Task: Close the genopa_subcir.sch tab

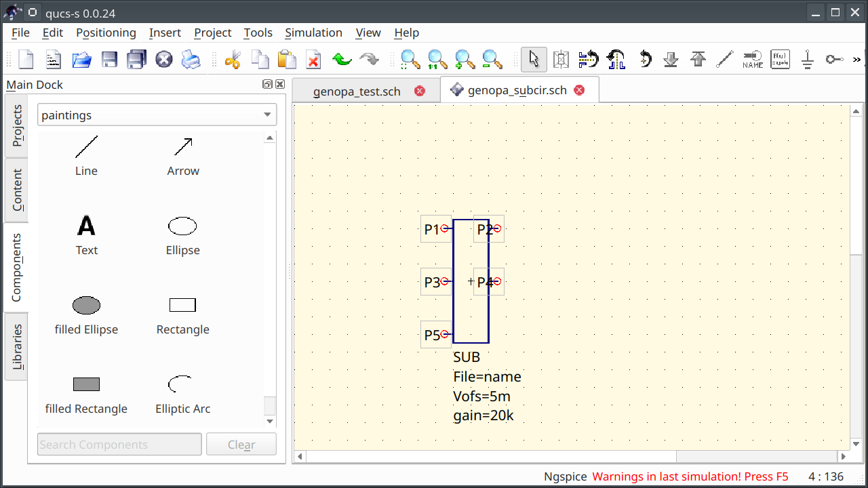Action: click(x=578, y=89)
